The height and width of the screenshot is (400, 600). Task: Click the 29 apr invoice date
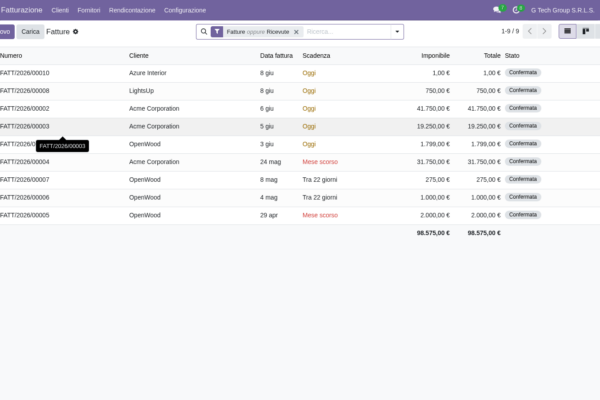[x=269, y=215]
